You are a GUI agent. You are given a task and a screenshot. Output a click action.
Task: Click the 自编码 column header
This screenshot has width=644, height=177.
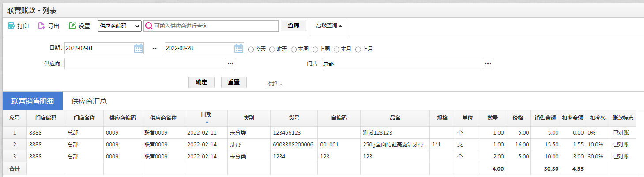[x=339, y=118]
